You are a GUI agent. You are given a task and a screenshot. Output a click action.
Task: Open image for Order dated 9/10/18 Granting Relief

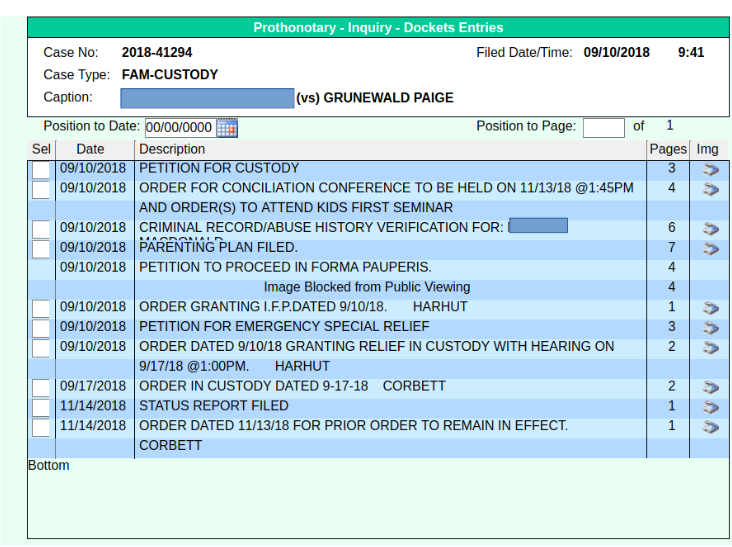click(x=710, y=347)
